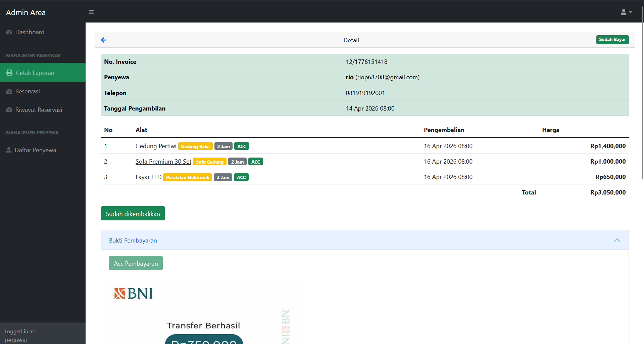Click the Sudah dikembalikan button
The width and height of the screenshot is (644, 344).
coord(133,214)
